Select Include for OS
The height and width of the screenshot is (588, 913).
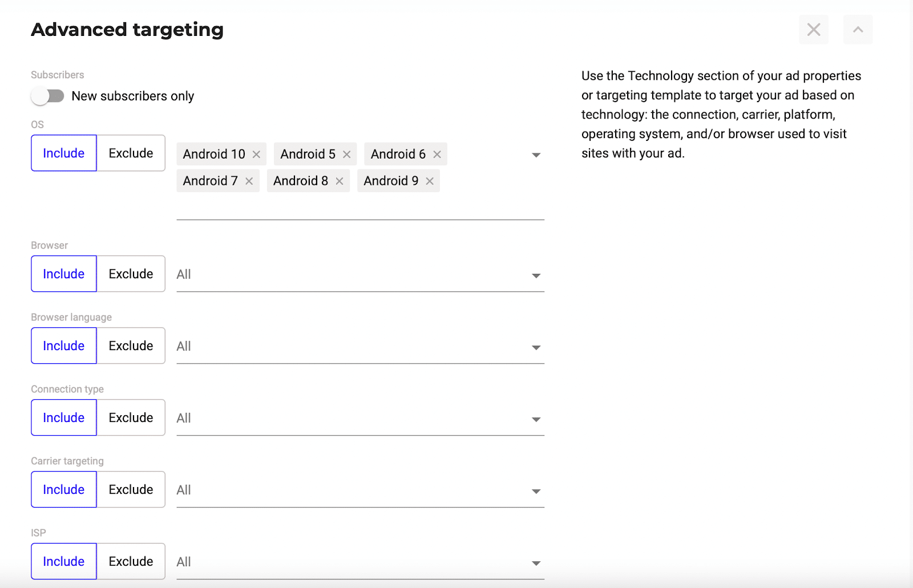point(64,153)
